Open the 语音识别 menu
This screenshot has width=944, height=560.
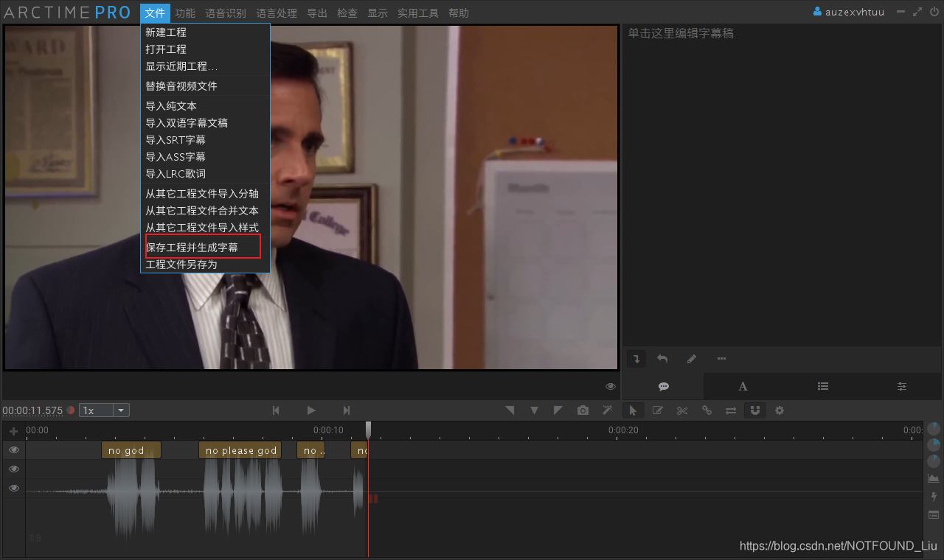[x=226, y=13]
